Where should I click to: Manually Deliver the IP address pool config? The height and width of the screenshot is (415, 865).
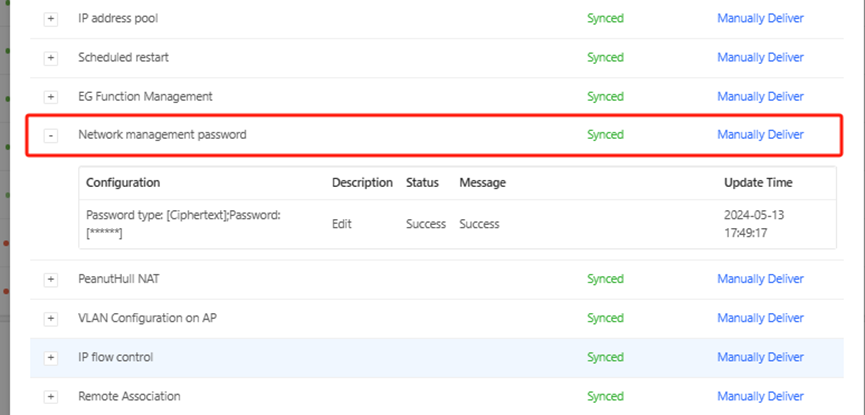(x=760, y=18)
